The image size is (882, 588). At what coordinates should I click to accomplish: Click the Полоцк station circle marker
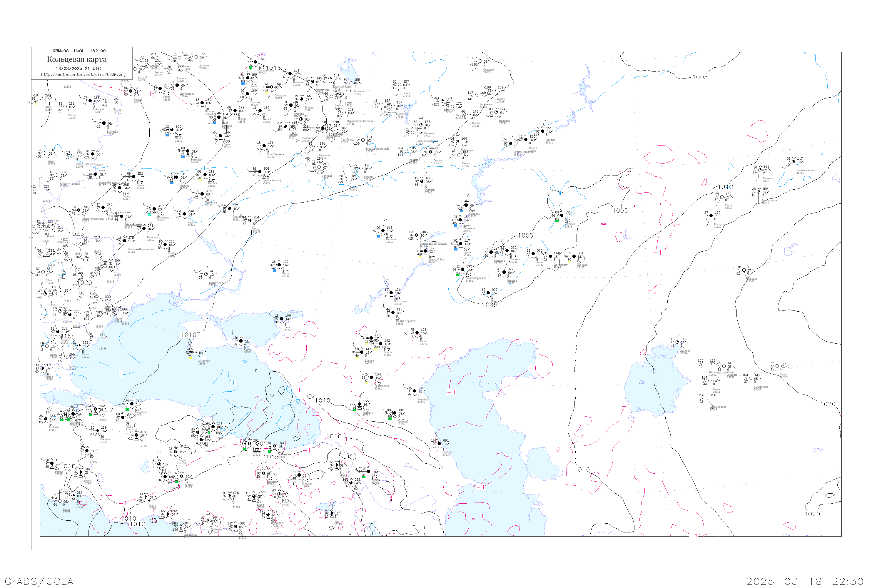202,103
